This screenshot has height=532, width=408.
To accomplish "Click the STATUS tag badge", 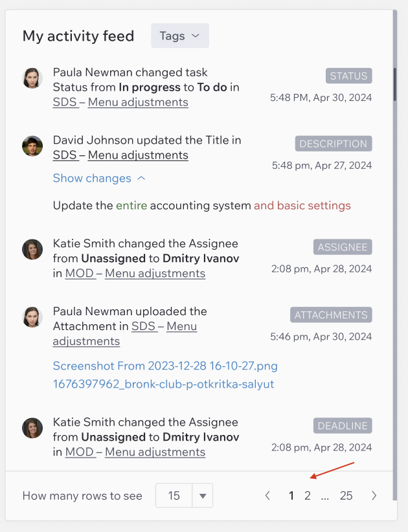I will 348,76.
